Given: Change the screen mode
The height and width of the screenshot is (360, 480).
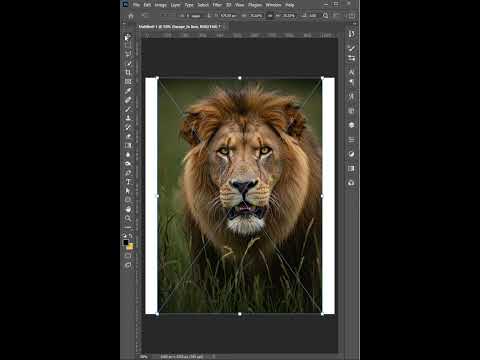Looking at the screenshot, I should (128, 265).
